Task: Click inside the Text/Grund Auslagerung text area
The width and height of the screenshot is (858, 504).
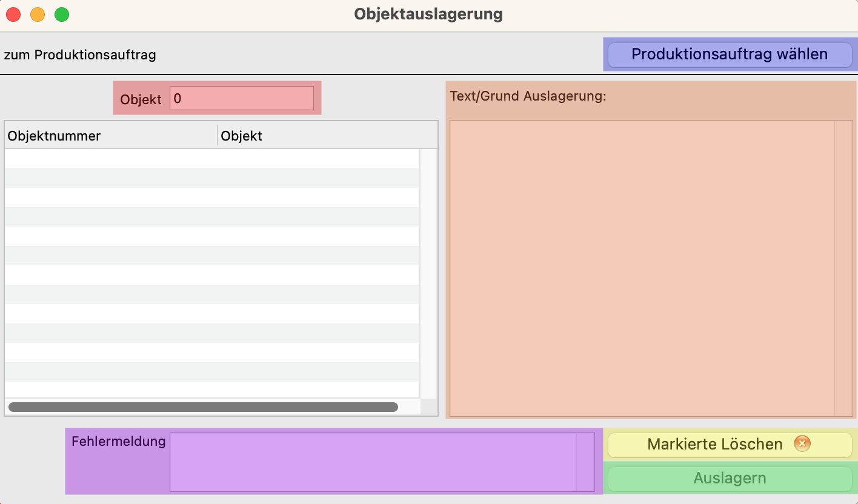Action: (641, 268)
